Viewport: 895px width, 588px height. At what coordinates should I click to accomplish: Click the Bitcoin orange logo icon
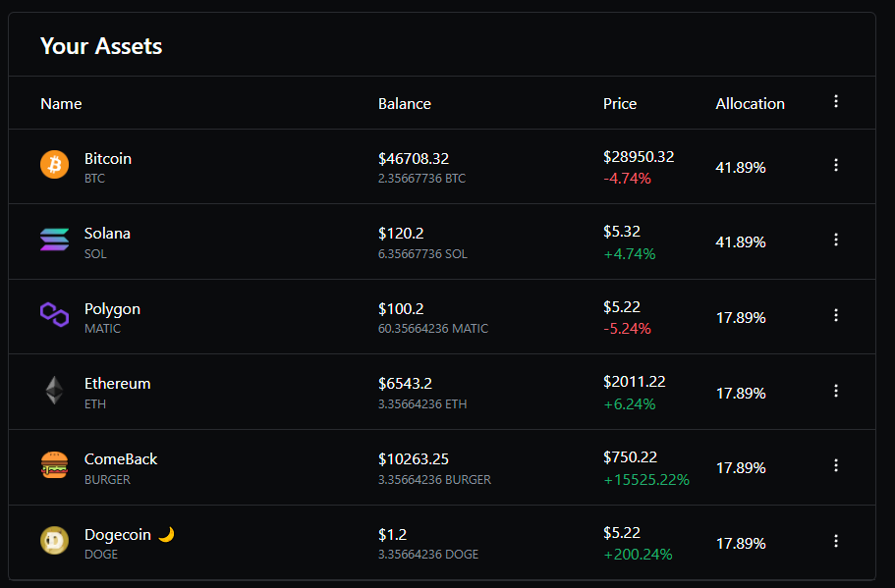click(54, 164)
